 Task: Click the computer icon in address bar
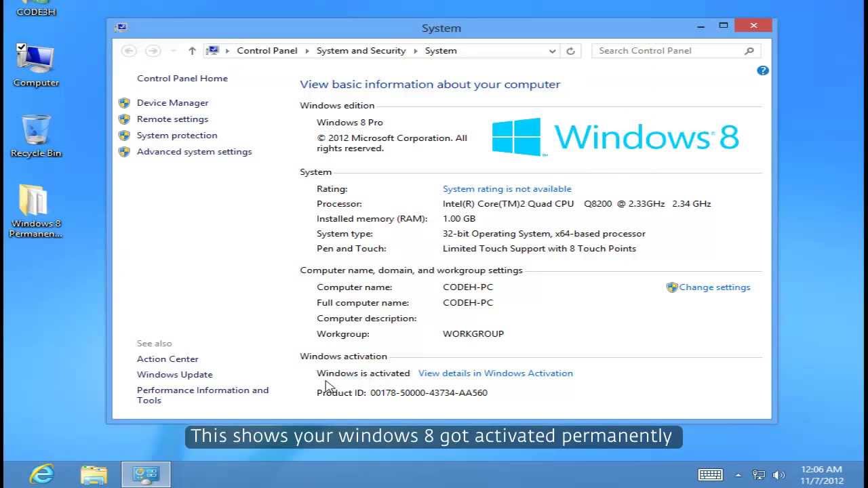click(x=213, y=51)
